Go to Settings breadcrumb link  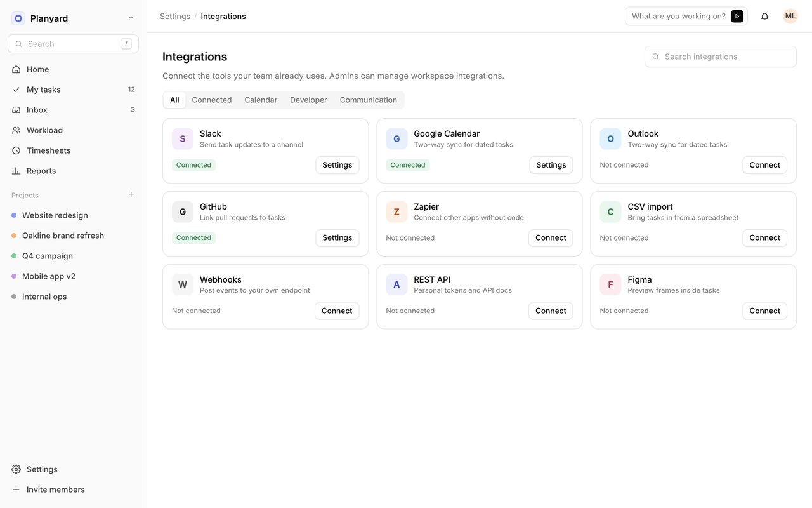click(x=175, y=17)
